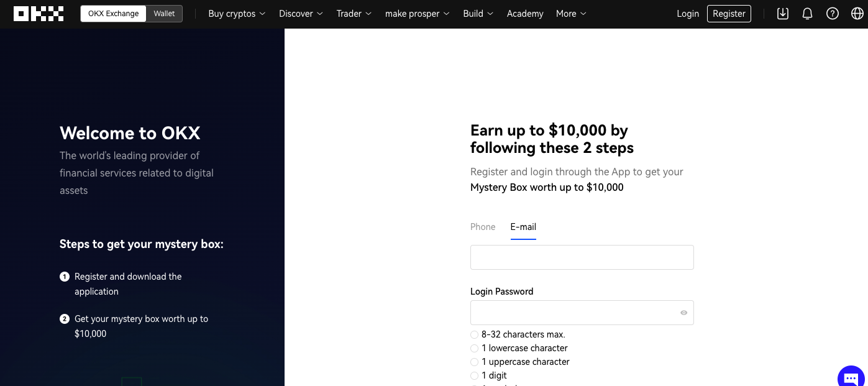The width and height of the screenshot is (868, 386).
Task: Select the E-mail tab
Action: pos(523,227)
